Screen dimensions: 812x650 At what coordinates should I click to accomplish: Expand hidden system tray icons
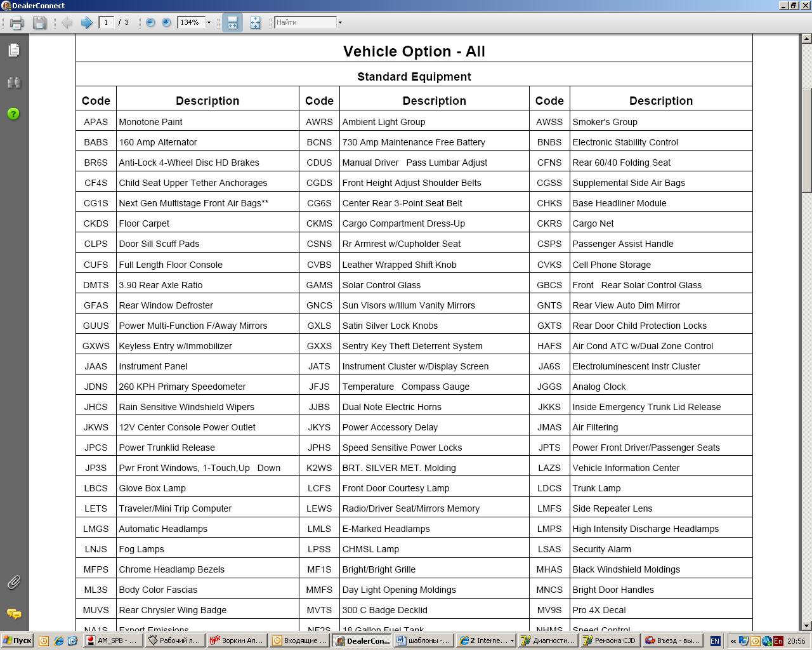pyautogui.click(x=733, y=641)
